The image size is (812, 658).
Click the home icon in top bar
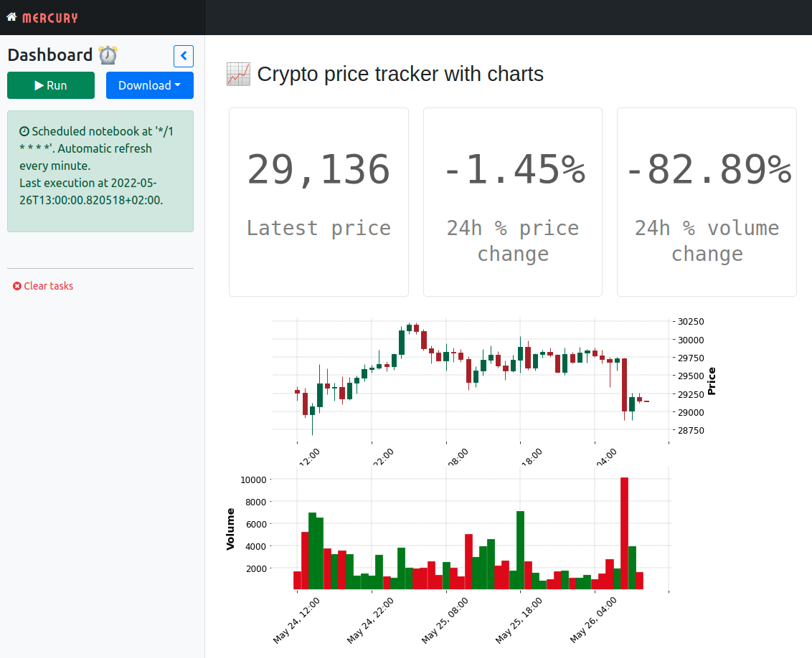[x=11, y=16]
